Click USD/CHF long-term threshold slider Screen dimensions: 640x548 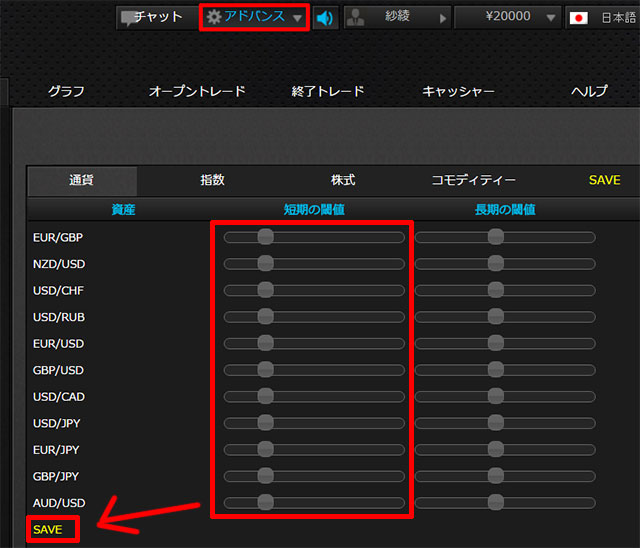pos(505,290)
